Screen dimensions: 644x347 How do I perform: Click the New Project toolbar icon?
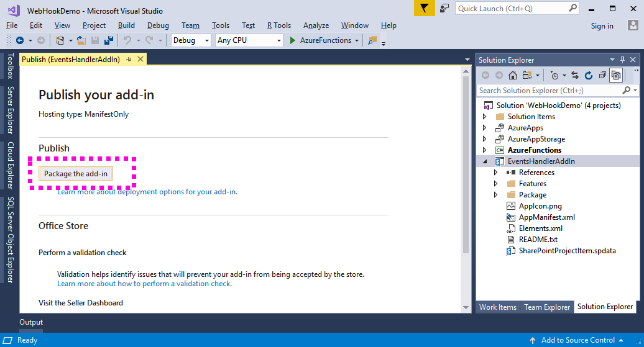point(60,40)
